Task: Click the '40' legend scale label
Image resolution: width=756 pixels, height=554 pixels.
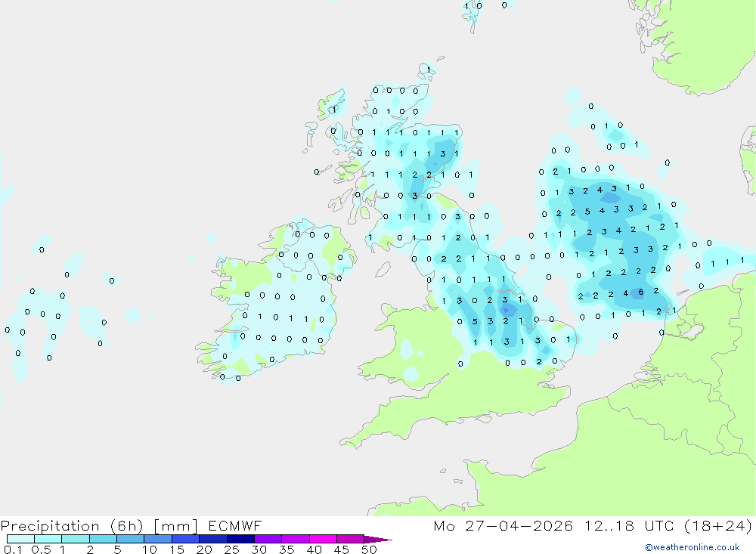Action: click(314, 549)
